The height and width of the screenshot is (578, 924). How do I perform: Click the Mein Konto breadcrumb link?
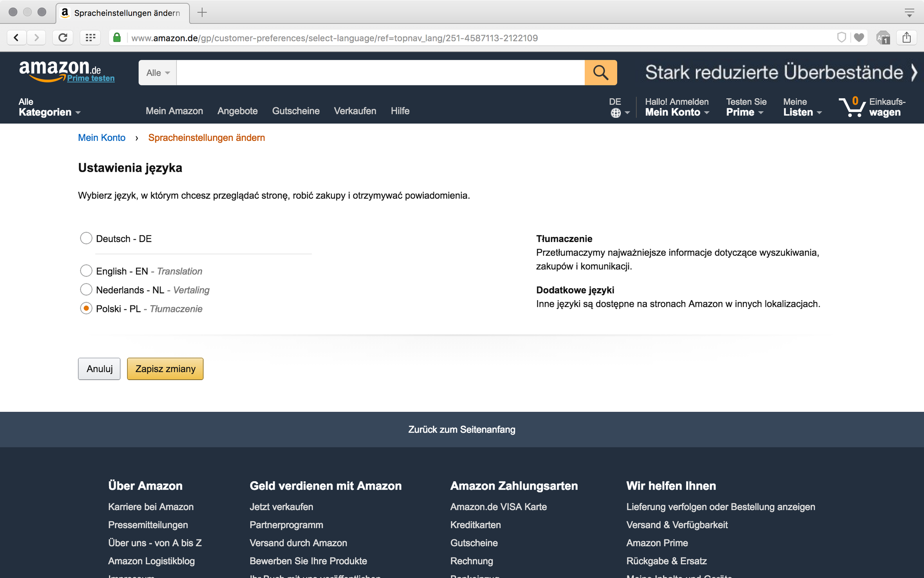click(x=101, y=138)
